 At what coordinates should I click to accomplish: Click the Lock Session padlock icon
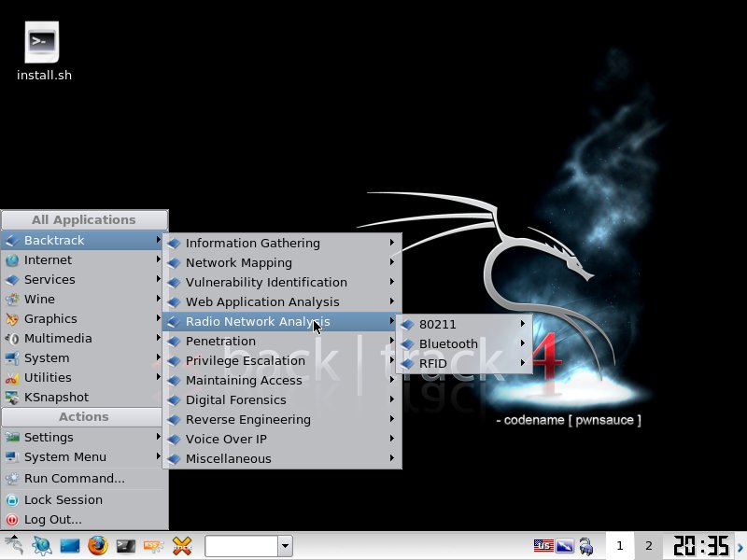click(x=12, y=500)
